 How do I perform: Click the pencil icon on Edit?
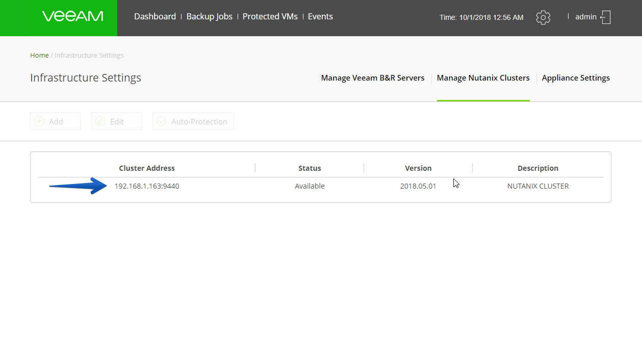pos(100,121)
